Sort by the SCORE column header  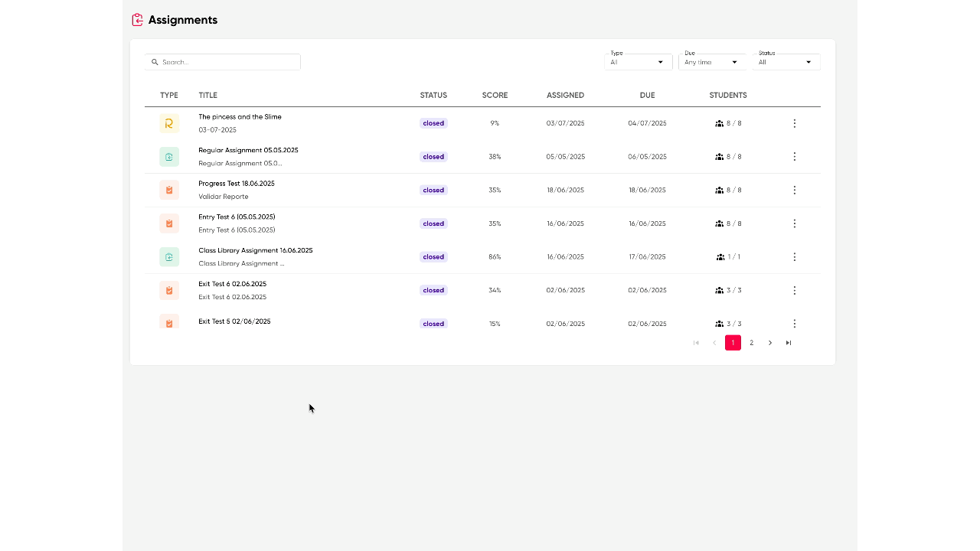(495, 96)
